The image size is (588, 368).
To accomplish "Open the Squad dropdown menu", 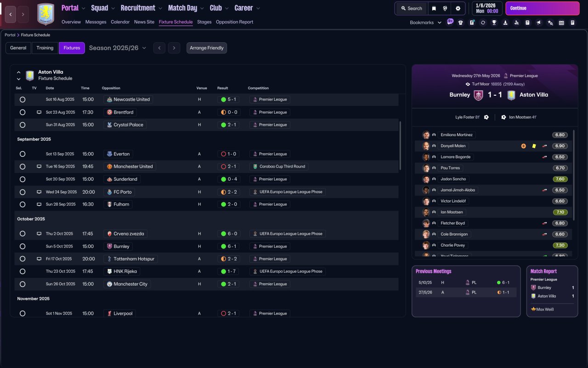I will click(103, 8).
